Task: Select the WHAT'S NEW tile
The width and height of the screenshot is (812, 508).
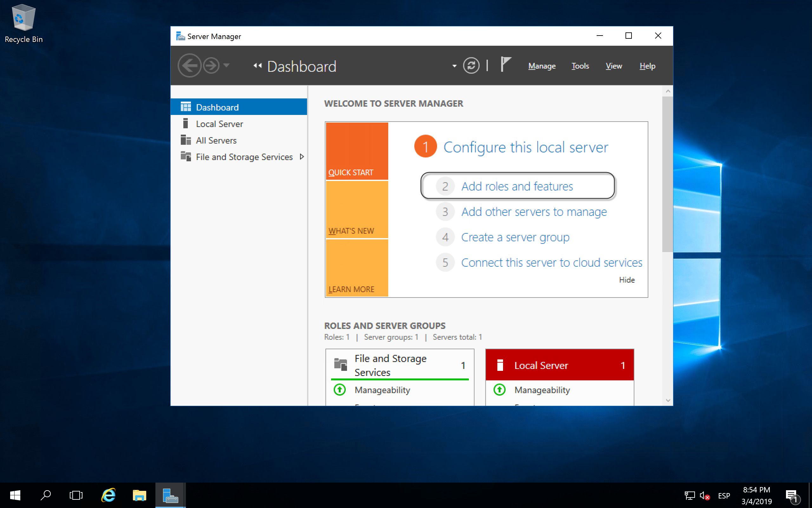Action: point(357,209)
